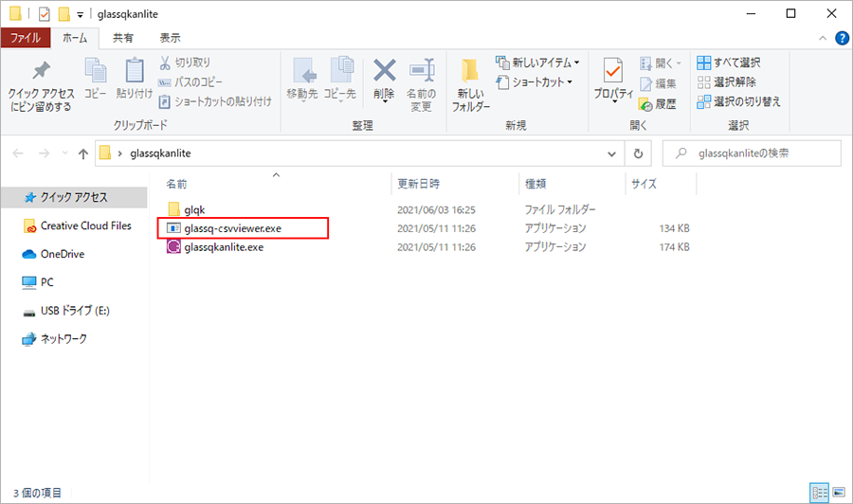
Task: Sort by サイズ column header
Action: coord(644,184)
